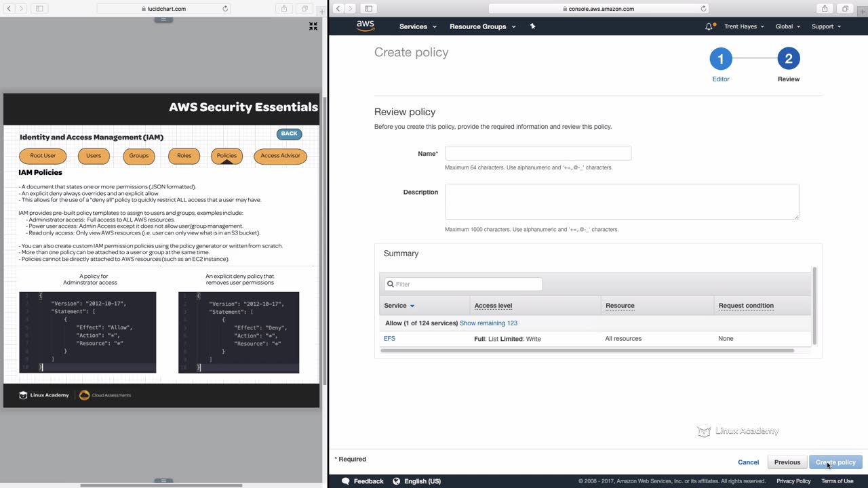Exit fullscreen in the Lucidchart presentation
The height and width of the screenshot is (488, 868).
[x=313, y=26]
